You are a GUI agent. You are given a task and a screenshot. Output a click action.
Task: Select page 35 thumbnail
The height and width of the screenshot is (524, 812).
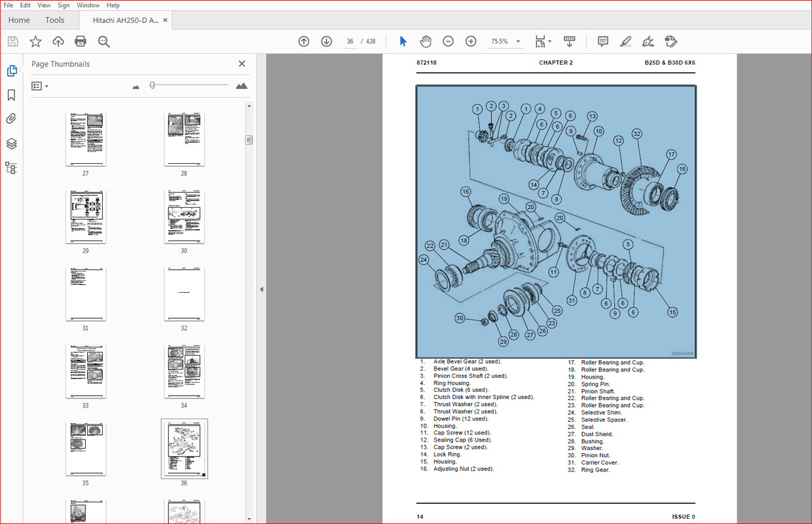click(86, 449)
